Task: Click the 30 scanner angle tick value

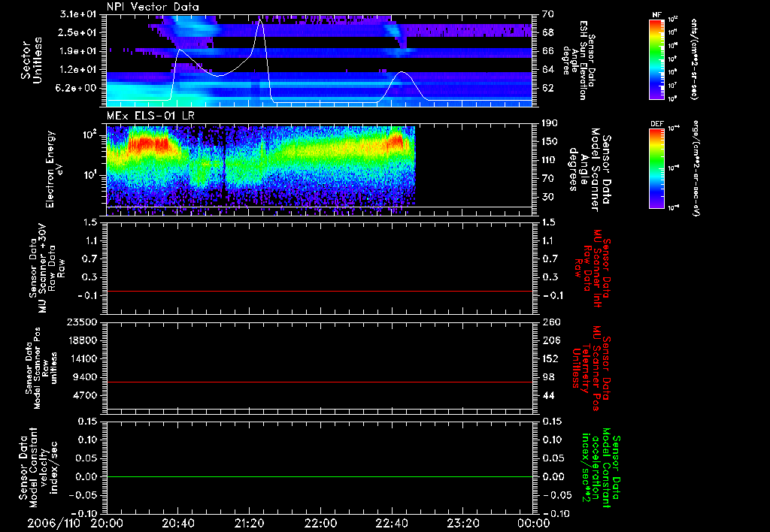Action: pyautogui.click(x=548, y=197)
